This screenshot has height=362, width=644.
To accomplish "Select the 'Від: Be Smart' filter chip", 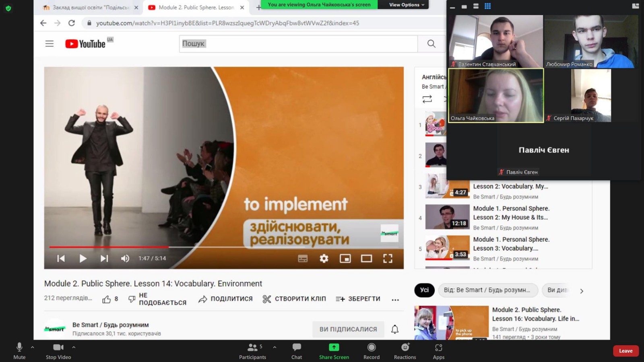I will 487,290.
